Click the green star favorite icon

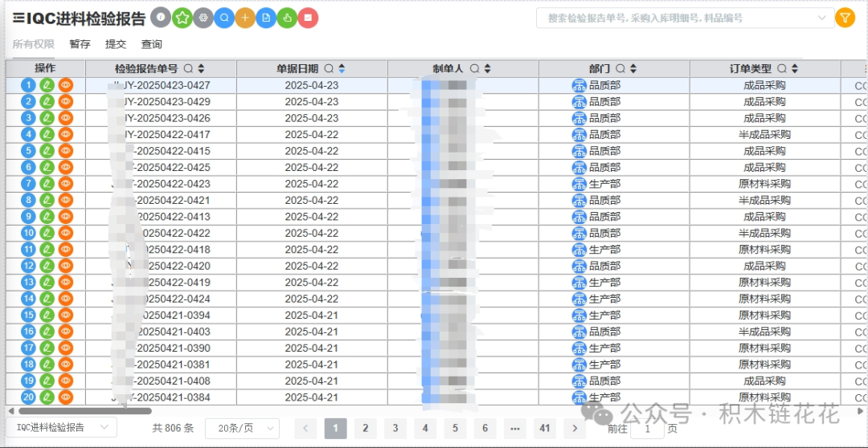point(182,18)
